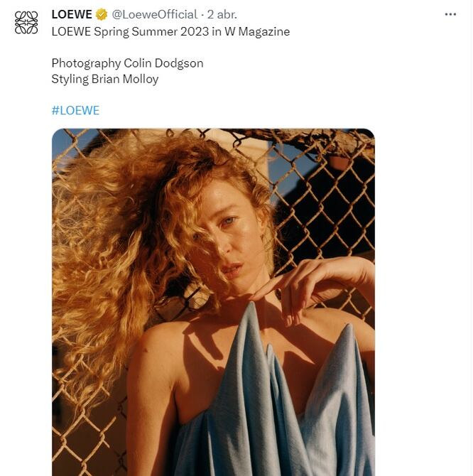Viewport: 473px width, 476px height.
Task: Click the @LoeweOfficial handle
Action: click(x=155, y=14)
